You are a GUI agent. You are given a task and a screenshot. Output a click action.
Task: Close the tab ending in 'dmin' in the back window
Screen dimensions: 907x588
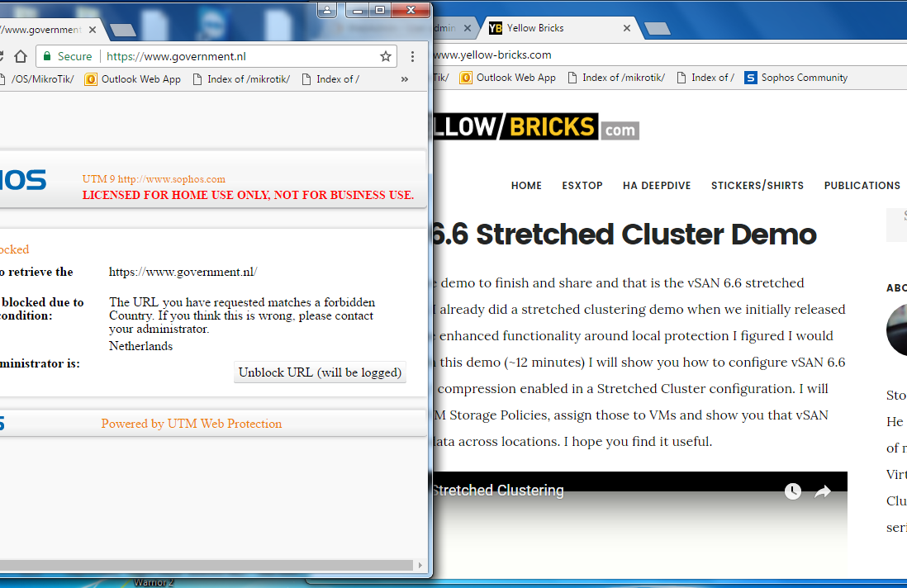468,28
